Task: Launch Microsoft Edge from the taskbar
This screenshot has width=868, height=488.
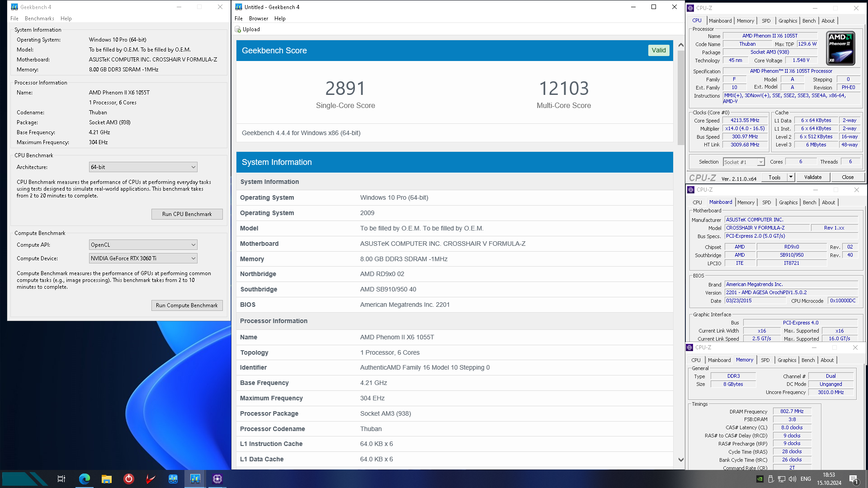Action: 84,479
